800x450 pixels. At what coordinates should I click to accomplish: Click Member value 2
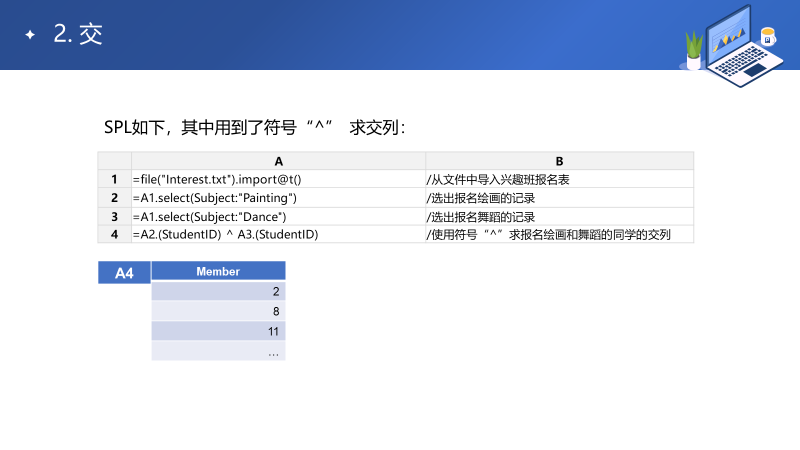point(218,291)
